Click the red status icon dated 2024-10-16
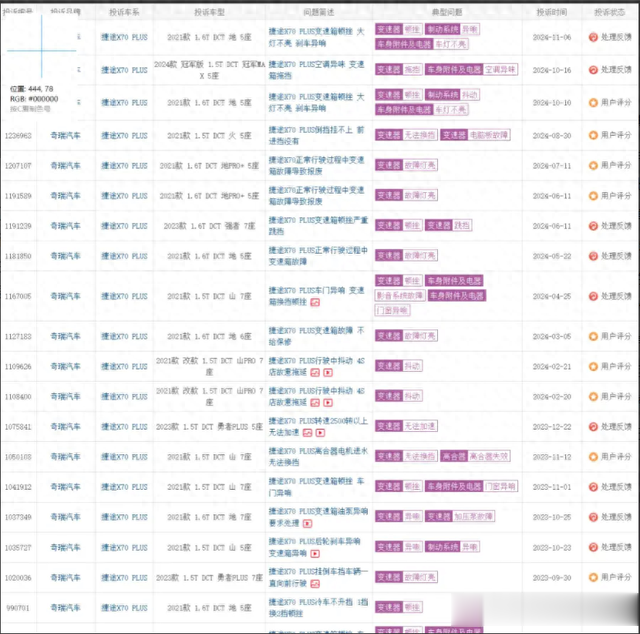640x634 pixels. (x=593, y=70)
